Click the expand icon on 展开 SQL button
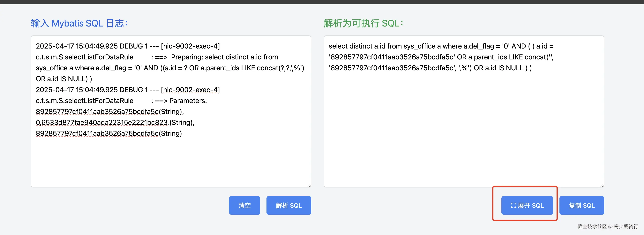This screenshot has width=644, height=235. click(513, 206)
